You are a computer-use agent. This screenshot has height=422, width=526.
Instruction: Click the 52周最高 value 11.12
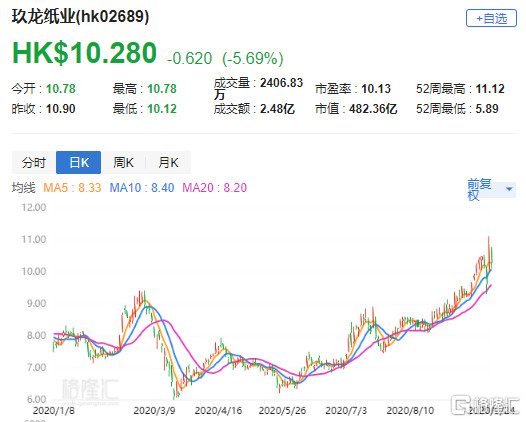click(x=490, y=89)
